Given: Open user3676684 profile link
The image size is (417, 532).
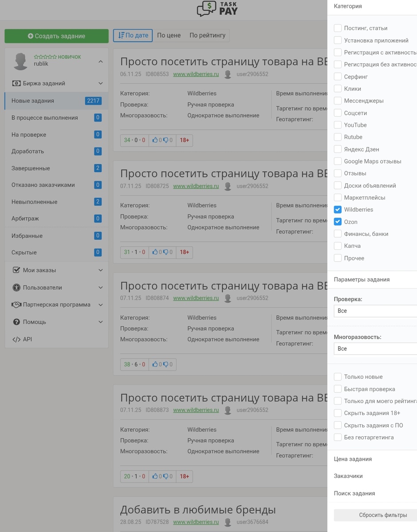Looking at the screenshot, I should (x=252, y=522).
